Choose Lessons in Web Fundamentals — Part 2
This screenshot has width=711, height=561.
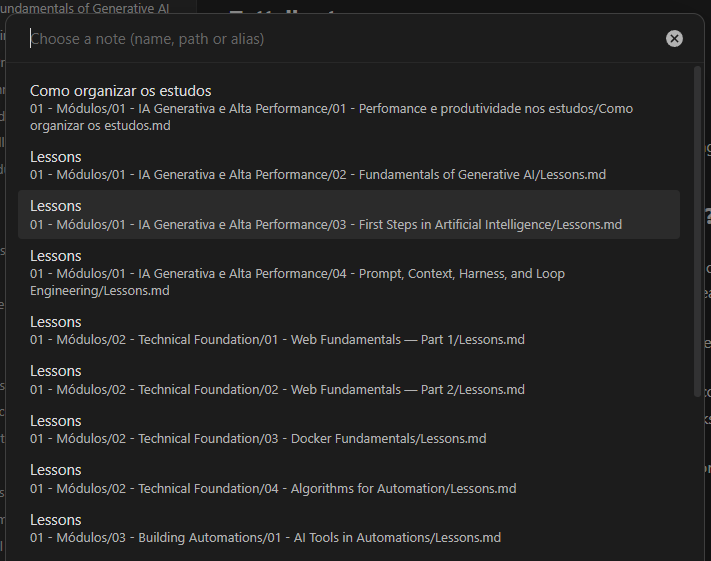pyautogui.click(x=349, y=380)
